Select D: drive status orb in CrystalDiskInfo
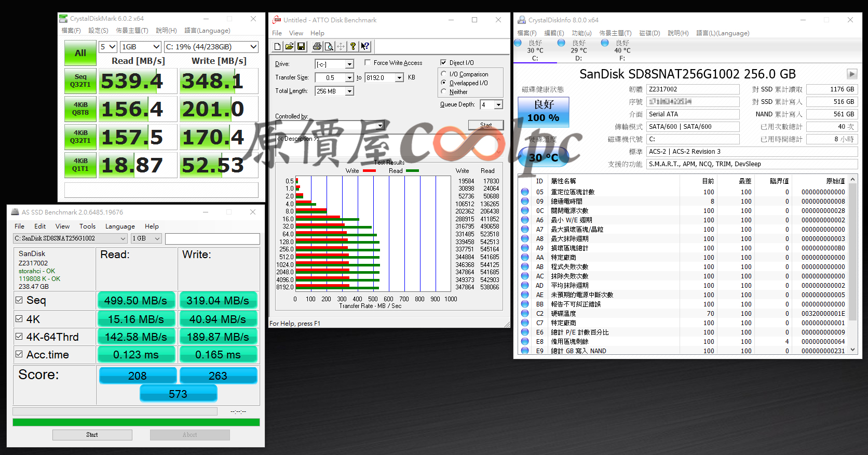This screenshot has height=455, width=868. point(561,43)
